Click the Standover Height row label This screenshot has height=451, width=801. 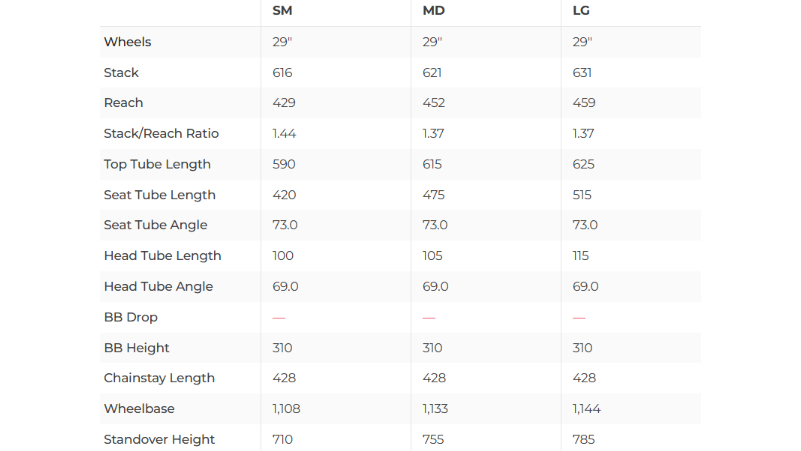click(x=159, y=439)
